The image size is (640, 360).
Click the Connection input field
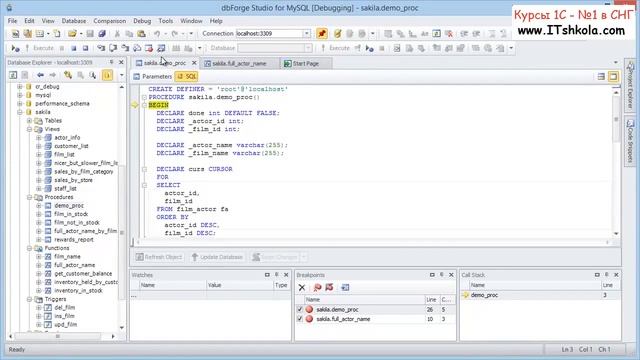click(x=270, y=33)
